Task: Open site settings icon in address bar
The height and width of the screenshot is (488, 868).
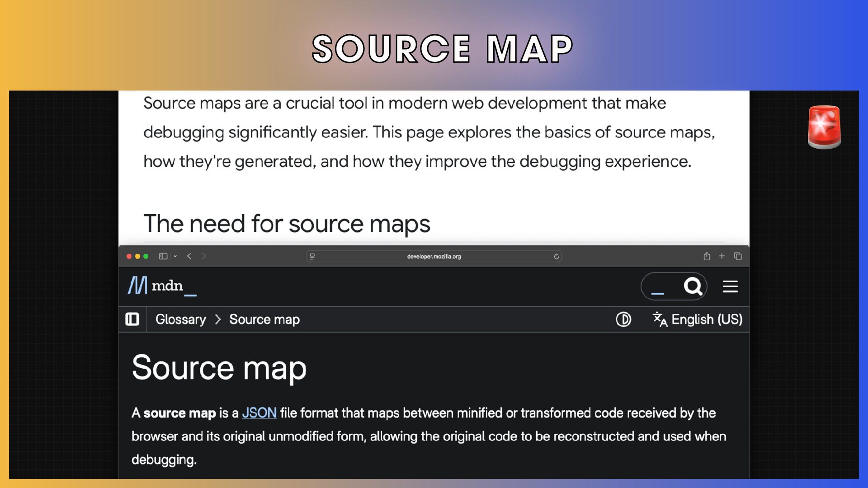Action: [312, 256]
